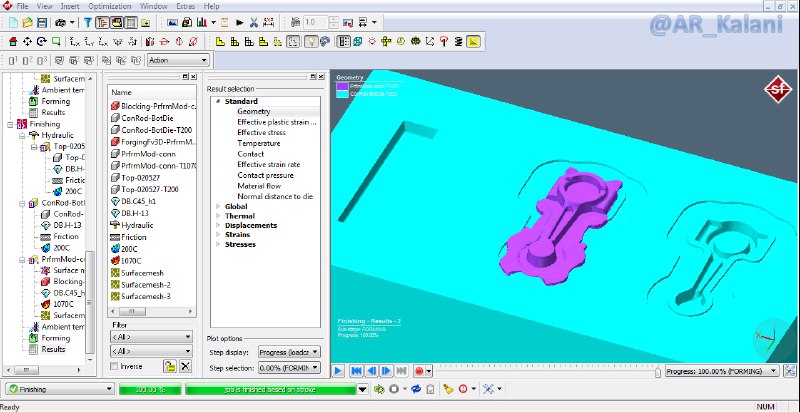The width and height of the screenshot is (800, 412).
Task: Select ConRod-BotDie-T200 in Name list
Action: [151, 130]
